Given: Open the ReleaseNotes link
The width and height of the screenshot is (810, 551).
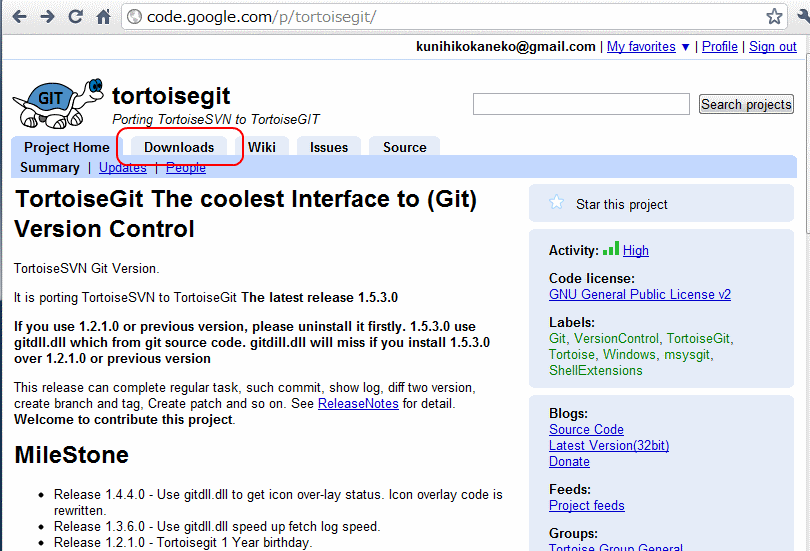Looking at the screenshot, I should tap(358, 403).
